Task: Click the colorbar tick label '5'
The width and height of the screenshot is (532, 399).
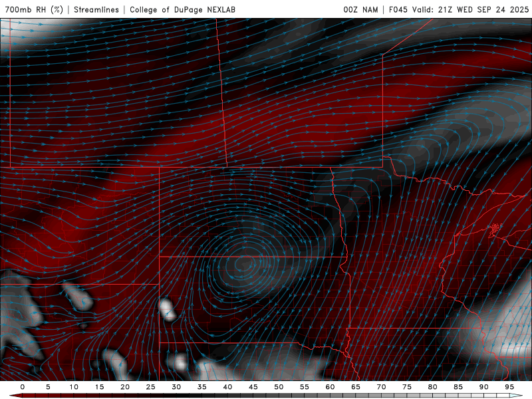Action: pyautogui.click(x=48, y=387)
